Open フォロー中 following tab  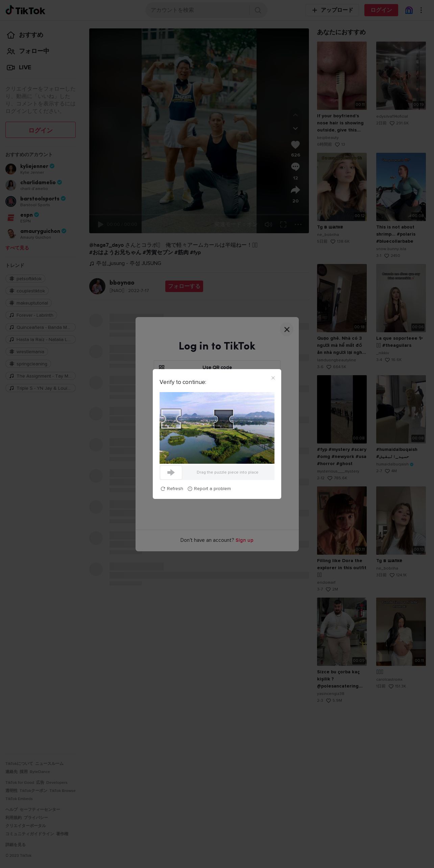(x=28, y=51)
